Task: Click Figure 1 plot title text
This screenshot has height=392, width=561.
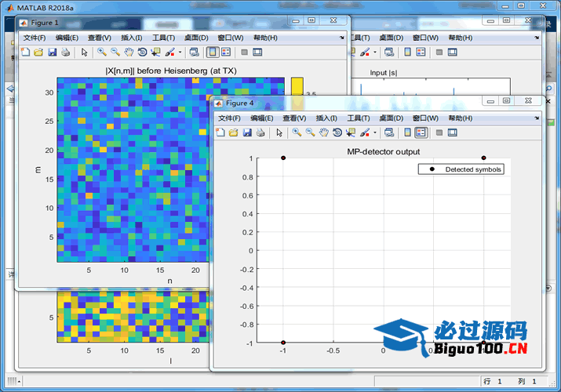Action: pos(171,71)
